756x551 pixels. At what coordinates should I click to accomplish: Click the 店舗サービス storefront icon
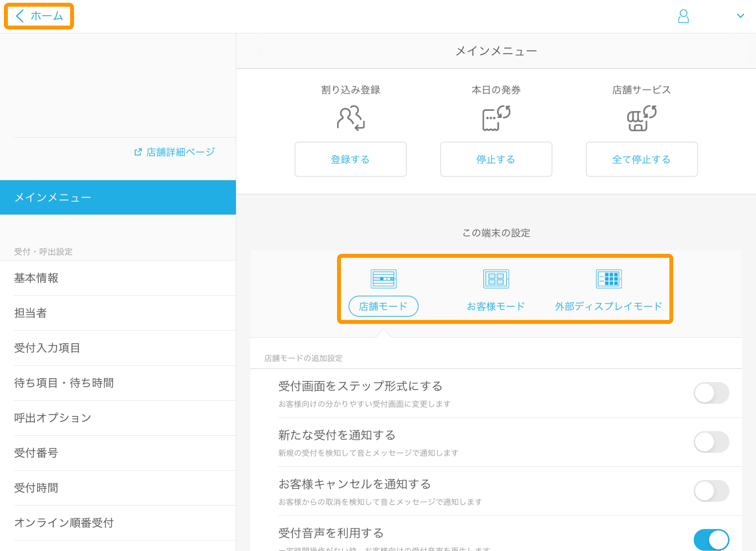641,118
